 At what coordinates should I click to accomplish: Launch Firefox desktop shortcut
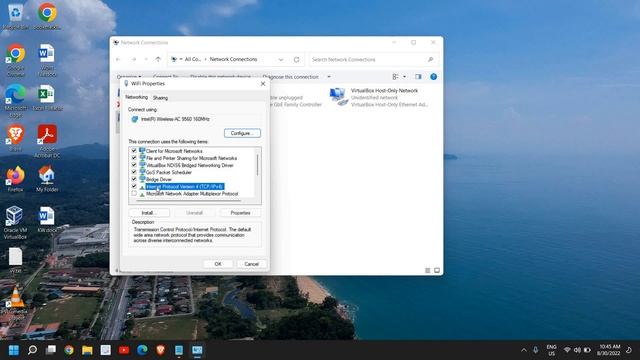[x=16, y=179]
